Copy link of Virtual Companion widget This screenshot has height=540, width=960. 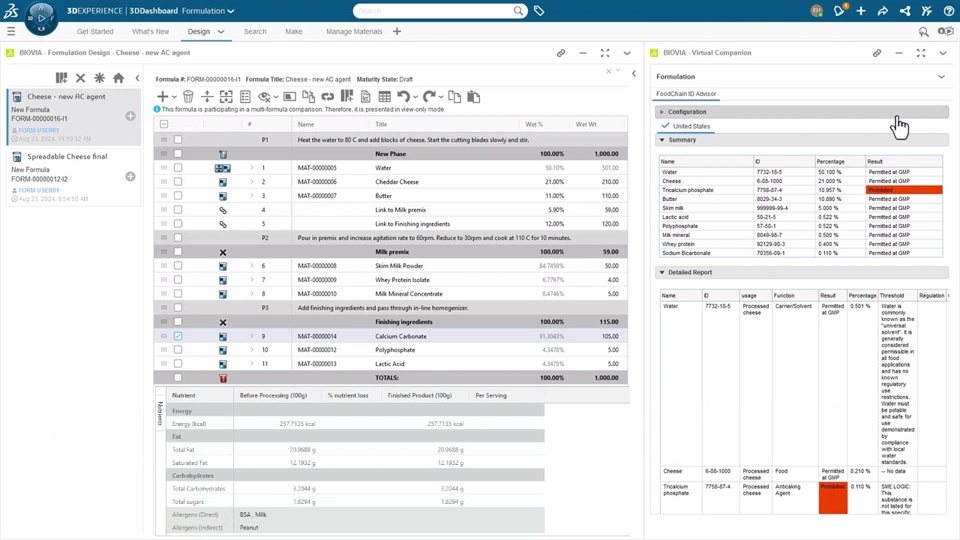click(877, 53)
